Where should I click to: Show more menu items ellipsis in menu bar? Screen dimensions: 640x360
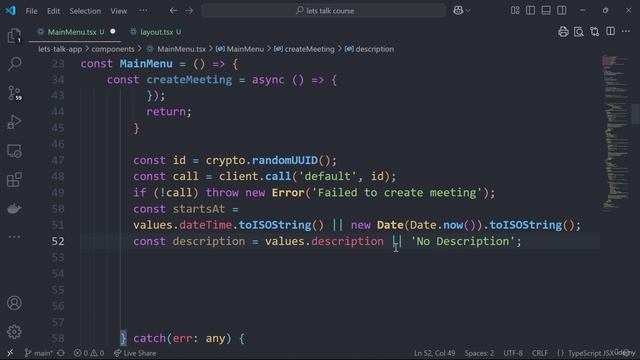coord(143,11)
